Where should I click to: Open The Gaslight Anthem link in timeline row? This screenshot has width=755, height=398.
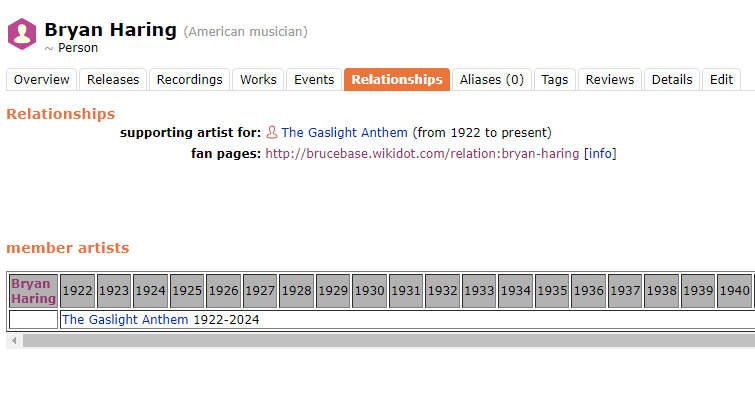125,320
